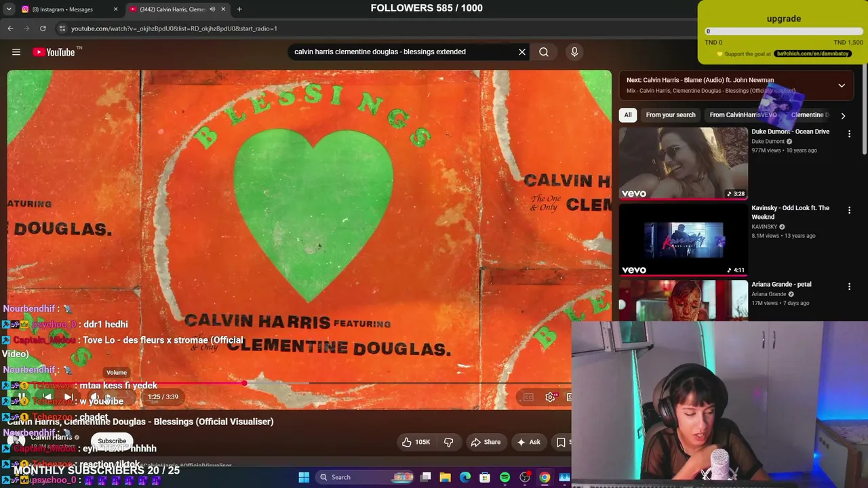
Task: View site information for youtube.com
Action: coord(62,28)
